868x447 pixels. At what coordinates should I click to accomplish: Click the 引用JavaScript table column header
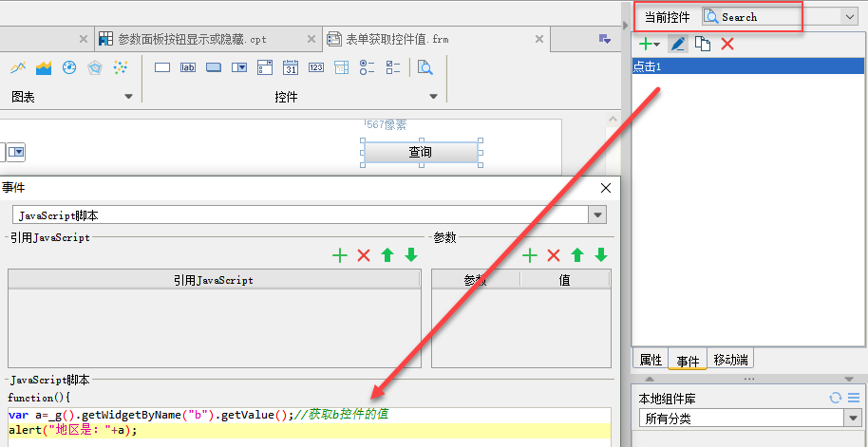(215, 281)
